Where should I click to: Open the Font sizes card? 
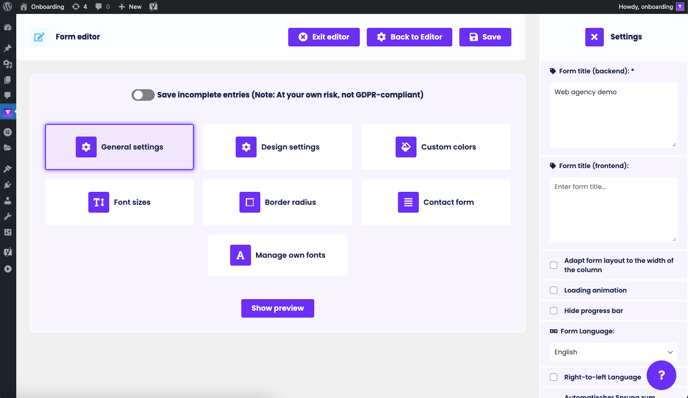pyautogui.click(x=119, y=202)
